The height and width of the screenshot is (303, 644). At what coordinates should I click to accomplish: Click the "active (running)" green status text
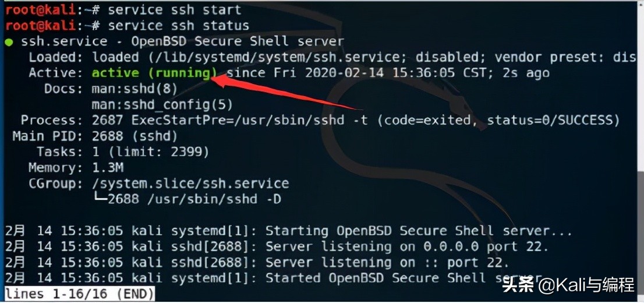[154, 73]
